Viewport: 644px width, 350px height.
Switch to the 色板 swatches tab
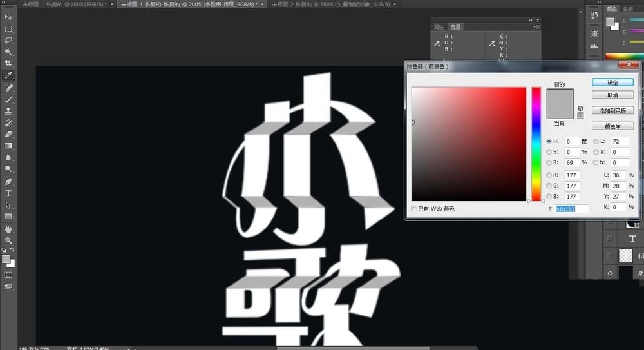629,9
